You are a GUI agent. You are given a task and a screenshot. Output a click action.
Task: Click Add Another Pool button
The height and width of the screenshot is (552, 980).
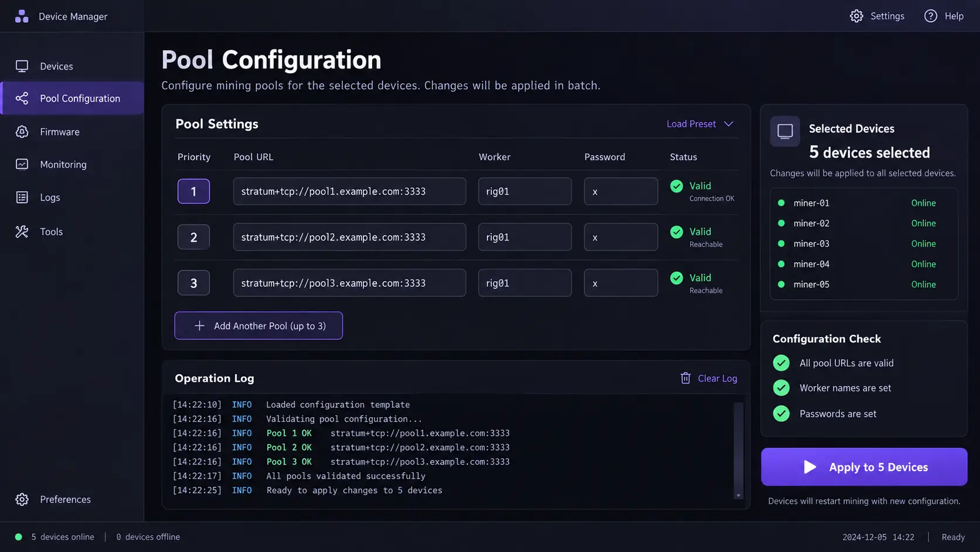[x=258, y=326]
